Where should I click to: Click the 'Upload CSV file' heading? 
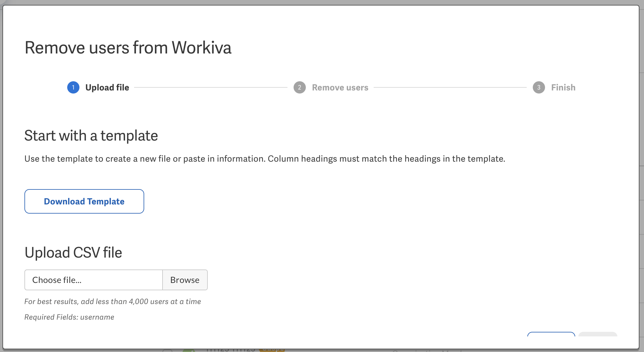click(x=73, y=253)
